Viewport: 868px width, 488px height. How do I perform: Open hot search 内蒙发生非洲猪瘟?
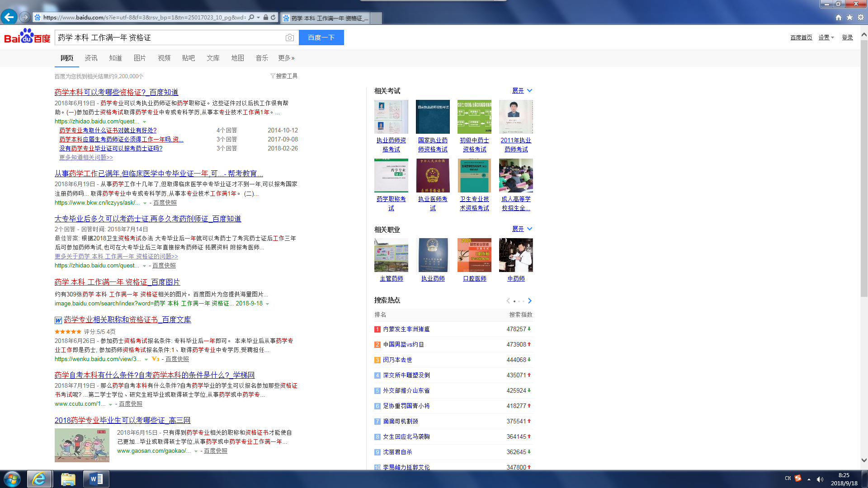406,329
